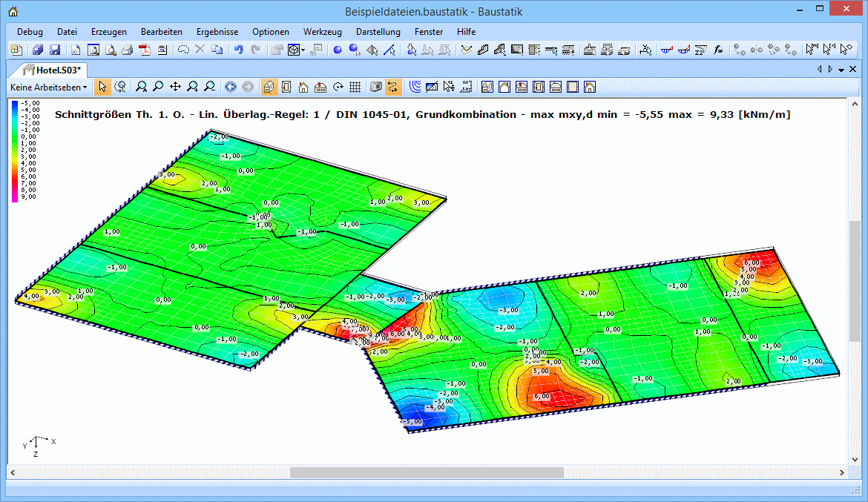
Task: Open the Darstellung menu
Action: 378,32
